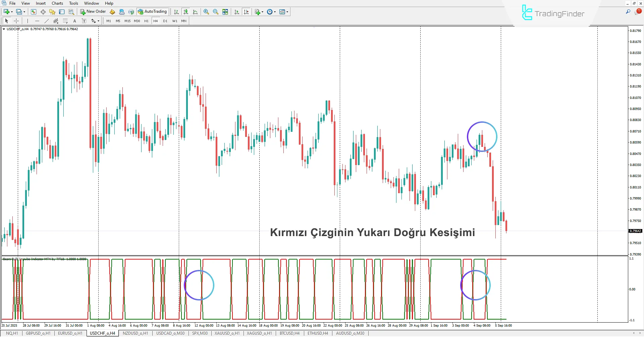Switch to the D1 timeframe
This screenshot has width=644, height=337.
(x=165, y=21)
